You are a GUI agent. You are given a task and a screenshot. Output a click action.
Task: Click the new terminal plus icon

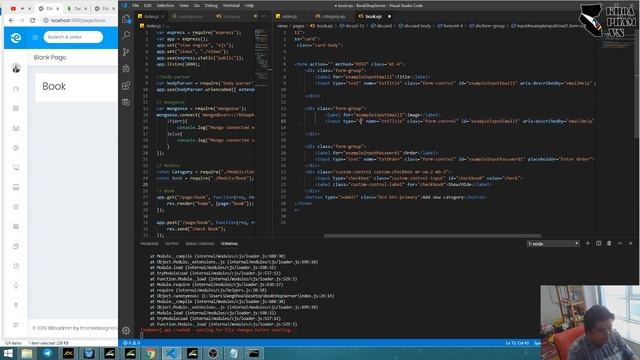click(588, 243)
